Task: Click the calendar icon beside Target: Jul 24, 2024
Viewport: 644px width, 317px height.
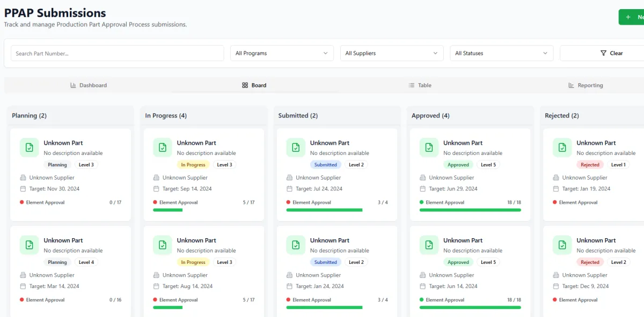Action: click(289, 189)
